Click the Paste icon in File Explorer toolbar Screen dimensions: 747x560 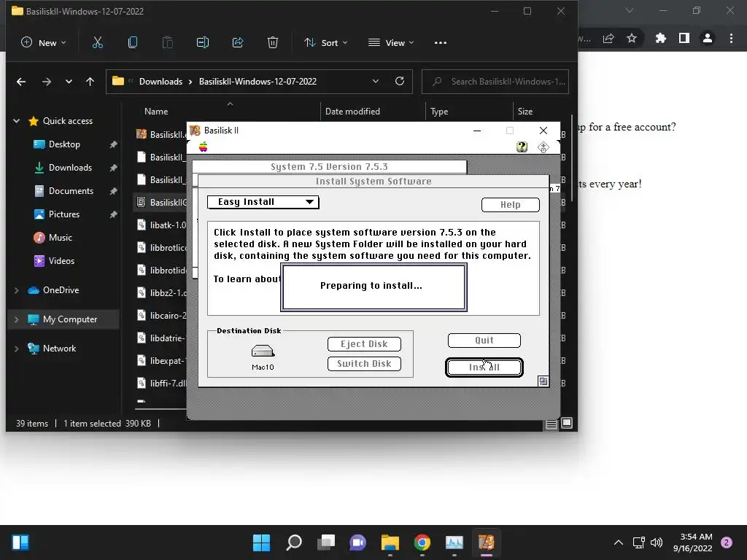tap(167, 43)
